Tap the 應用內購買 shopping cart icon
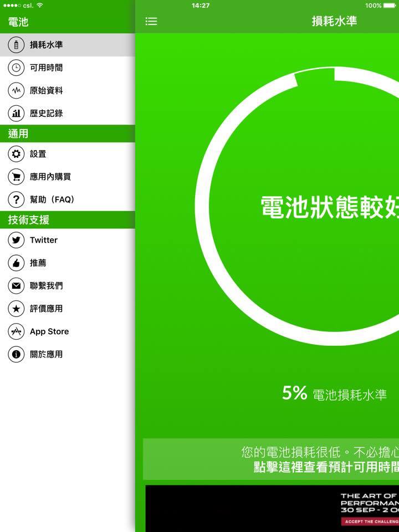 point(16,177)
